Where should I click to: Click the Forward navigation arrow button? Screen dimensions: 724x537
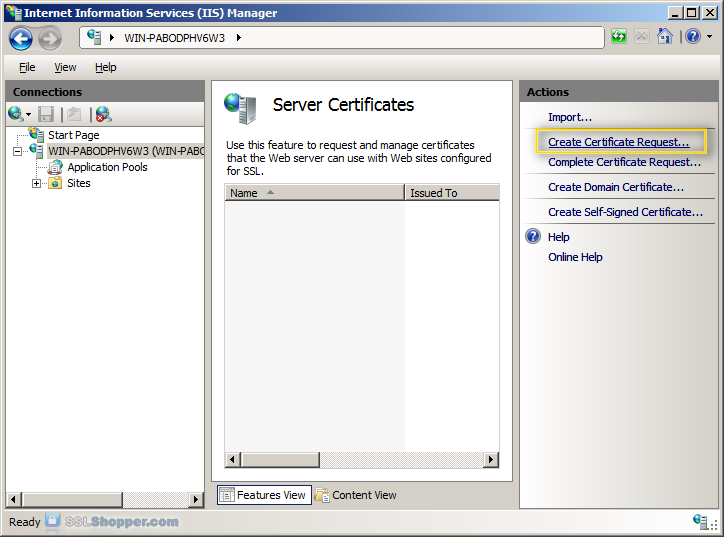(x=49, y=38)
